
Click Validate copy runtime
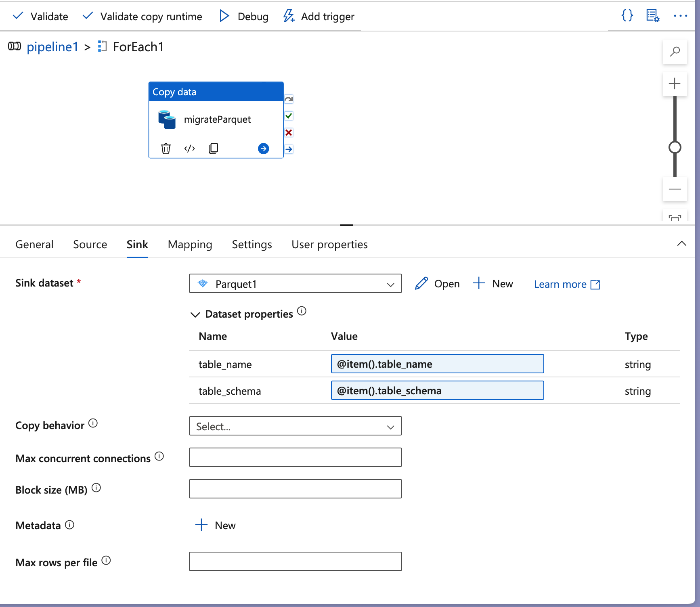(142, 17)
